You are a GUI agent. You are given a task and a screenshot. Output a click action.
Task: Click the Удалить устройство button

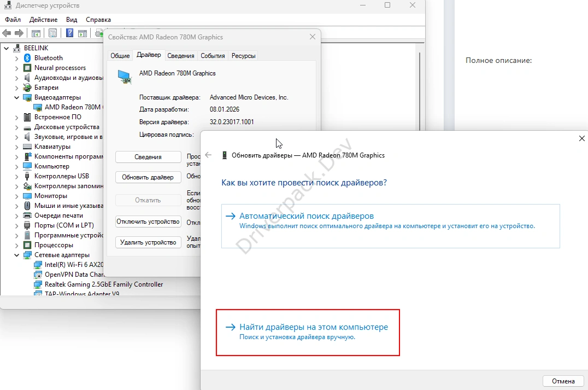[x=148, y=242]
